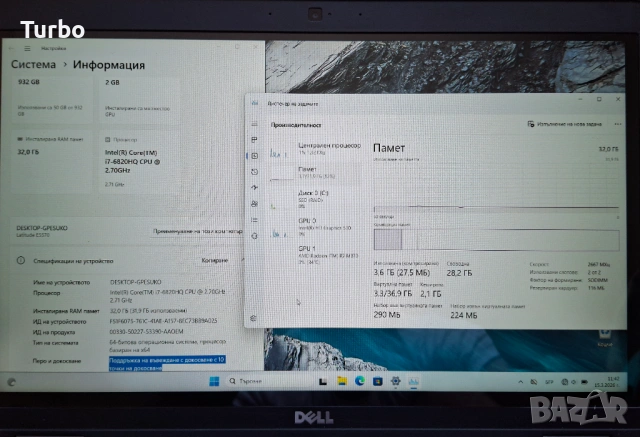Image resolution: width=640 pixels, height=437 pixels.
Task: Open Task Manager settings gear icon
Action: [253, 318]
